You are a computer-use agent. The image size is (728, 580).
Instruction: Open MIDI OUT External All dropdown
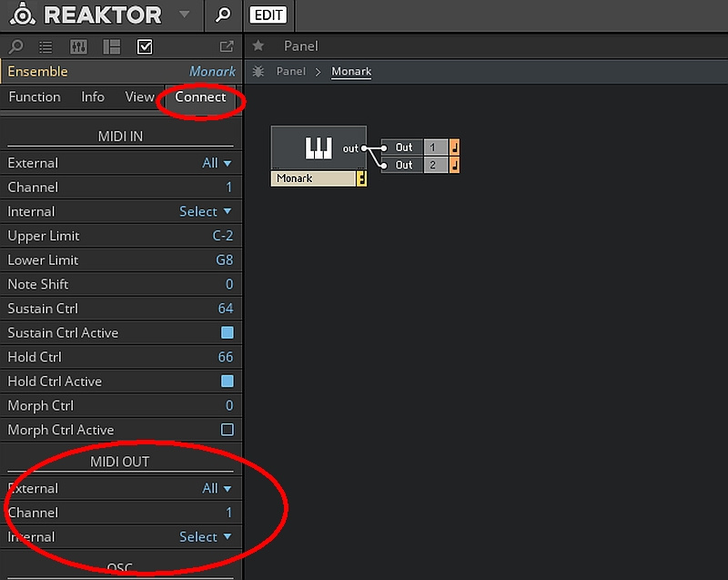coord(217,489)
